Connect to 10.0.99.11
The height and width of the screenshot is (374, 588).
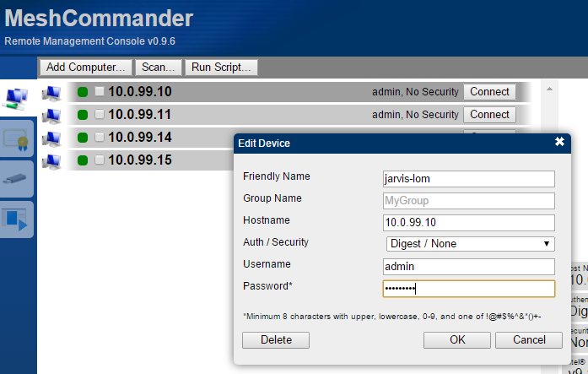pyautogui.click(x=489, y=115)
